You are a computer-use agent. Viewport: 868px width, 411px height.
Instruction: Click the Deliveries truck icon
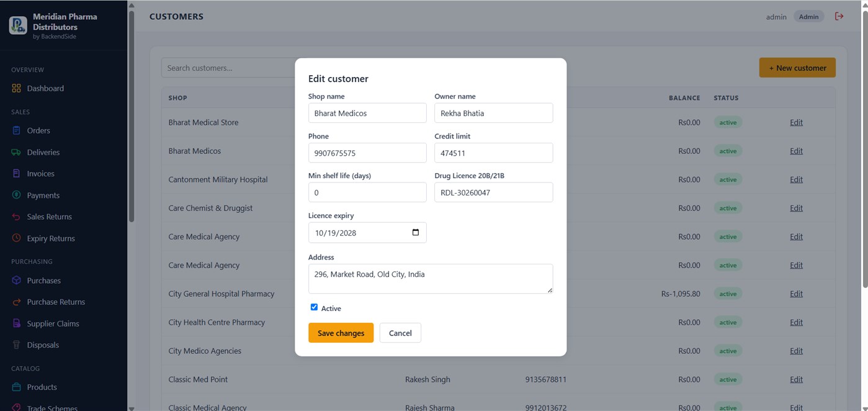tap(16, 152)
